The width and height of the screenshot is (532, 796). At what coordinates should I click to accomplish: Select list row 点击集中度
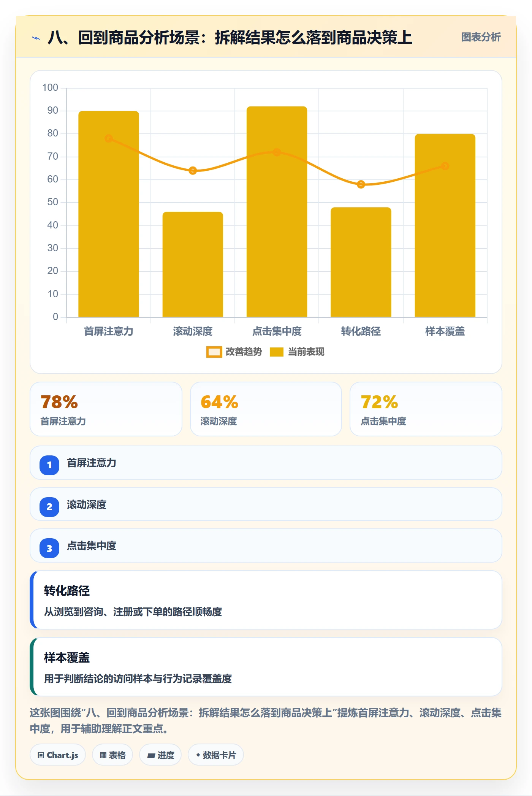click(266, 545)
